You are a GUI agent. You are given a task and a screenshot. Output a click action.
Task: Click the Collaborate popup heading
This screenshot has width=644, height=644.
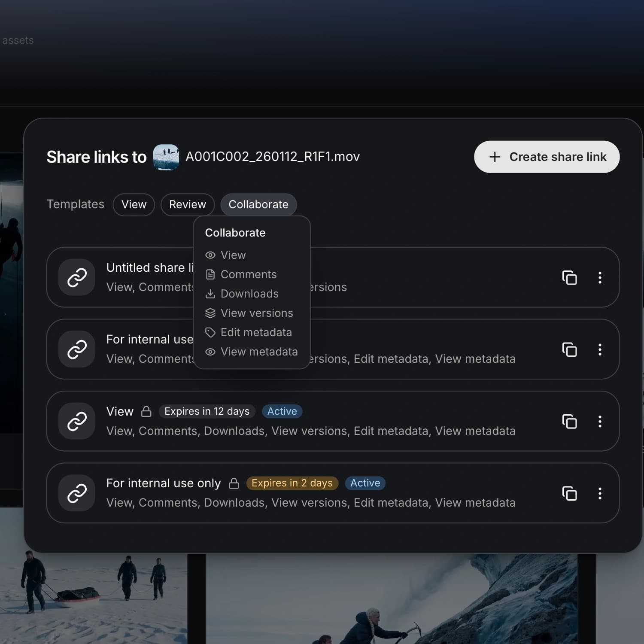point(235,233)
